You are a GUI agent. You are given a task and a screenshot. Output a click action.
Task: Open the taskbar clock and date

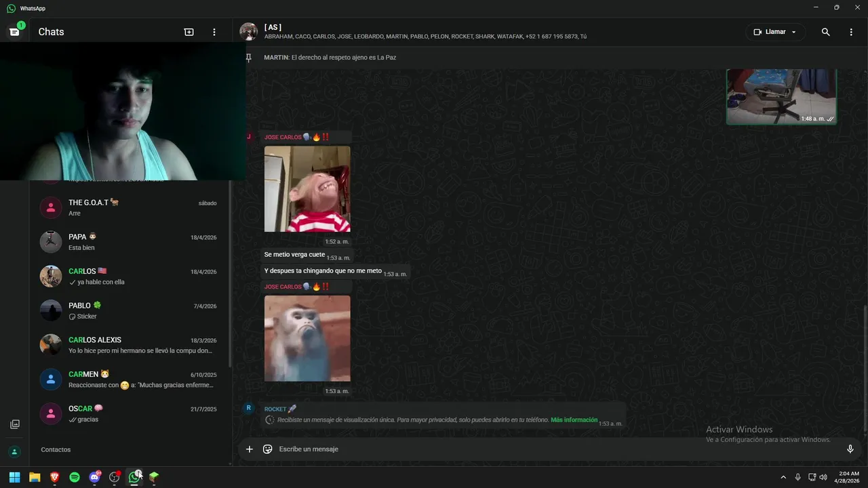coord(848,477)
